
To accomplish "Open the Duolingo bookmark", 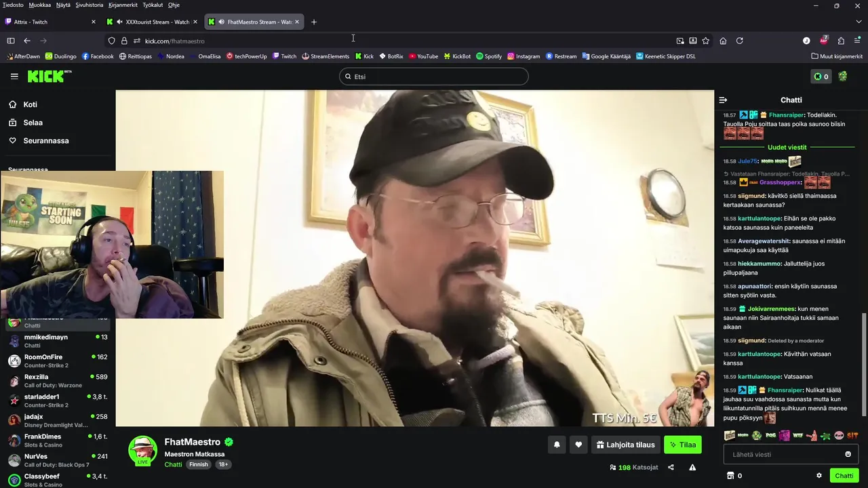I will [x=60, y=56].
